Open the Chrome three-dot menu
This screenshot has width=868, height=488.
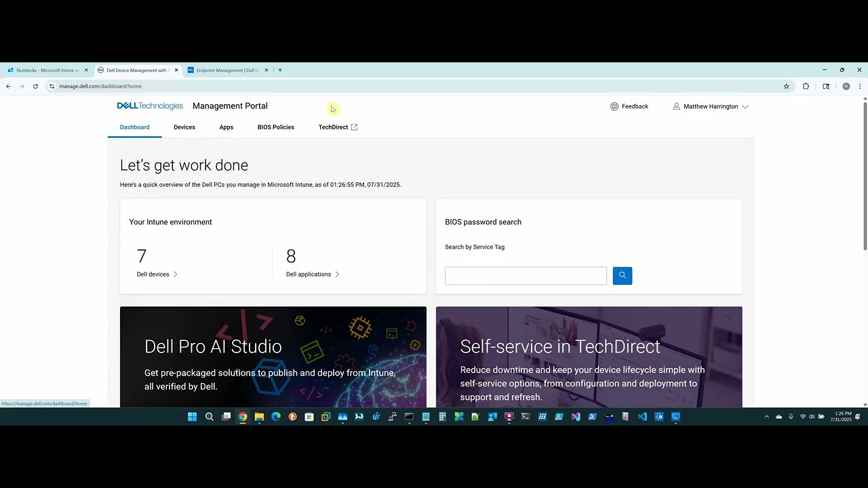click(860, 86)
